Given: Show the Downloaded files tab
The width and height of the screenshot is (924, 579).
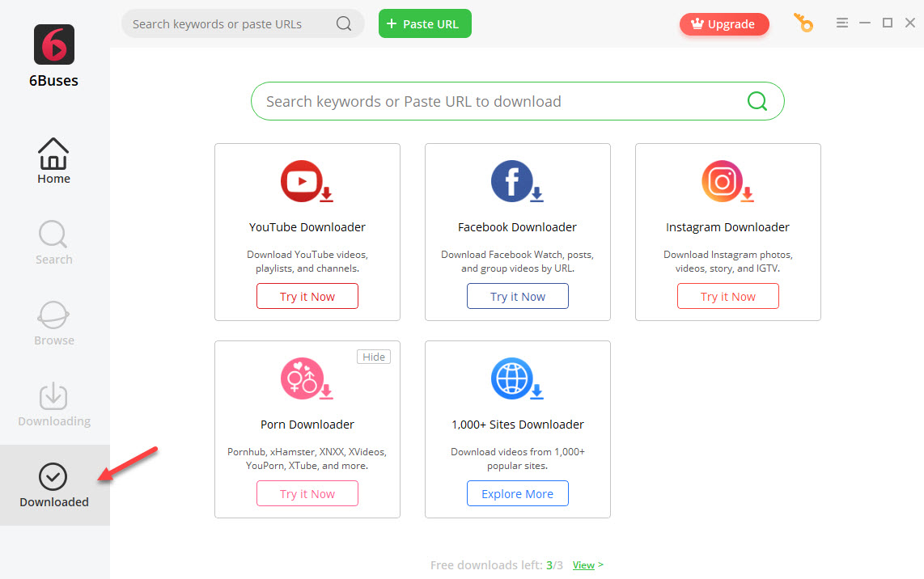Looking at the screenshot, I should (53, 485).
